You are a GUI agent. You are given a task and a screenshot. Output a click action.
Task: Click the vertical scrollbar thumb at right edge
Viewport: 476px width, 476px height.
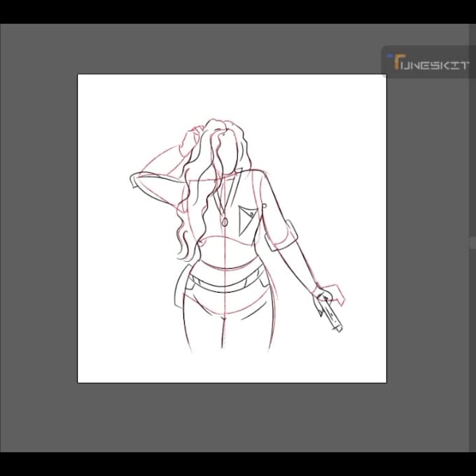pyautogui.click(x=473, y=243)
